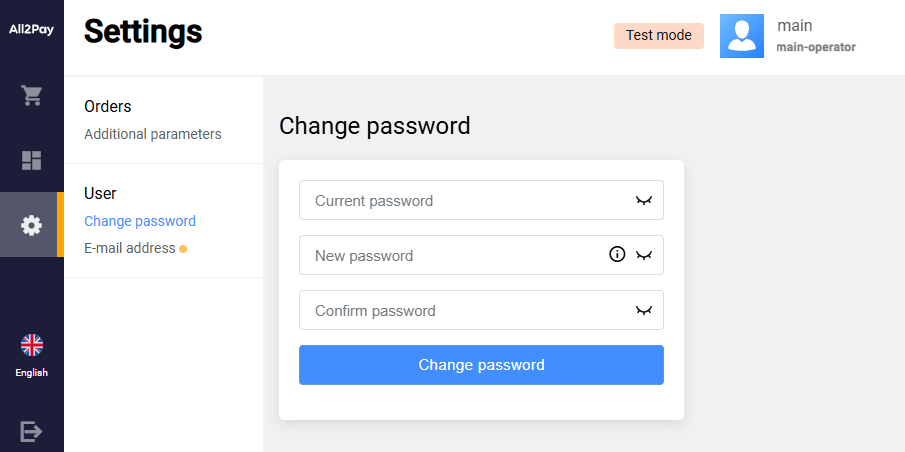
Task: Open Additional parameters settings
Action: 152,134
